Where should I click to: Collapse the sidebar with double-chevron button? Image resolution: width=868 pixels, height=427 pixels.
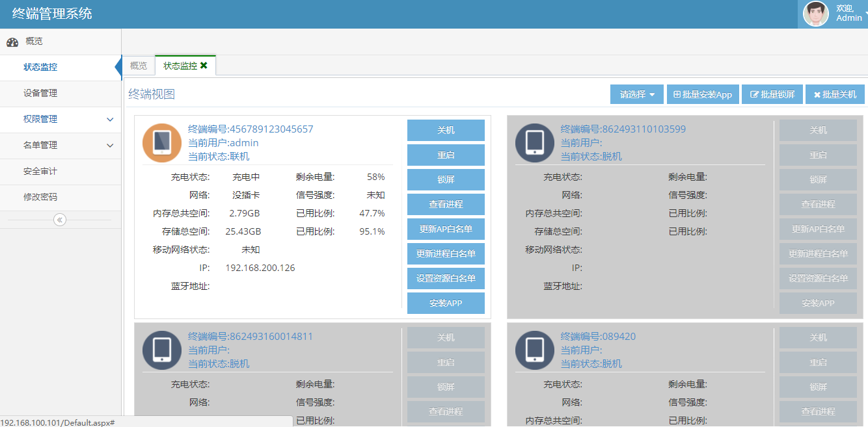[x=60, y=220]
